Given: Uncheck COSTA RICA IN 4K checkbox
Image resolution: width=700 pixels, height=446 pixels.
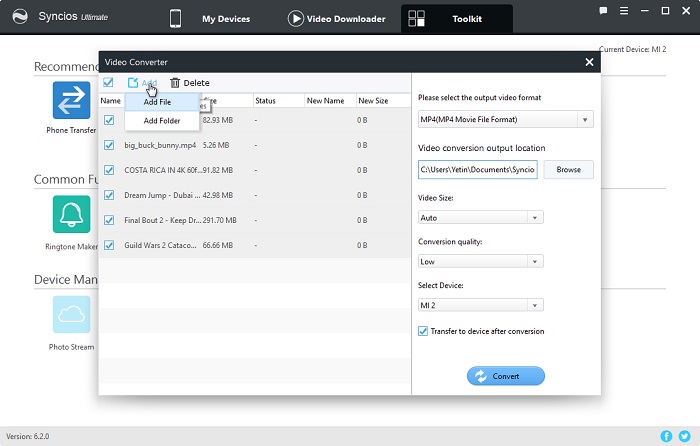Looking at the screenshot, I should [x=109, y=170].
